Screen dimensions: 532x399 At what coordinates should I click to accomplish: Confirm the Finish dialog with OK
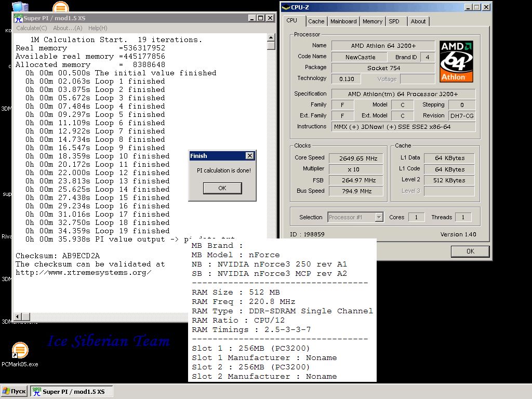(222, 188)
